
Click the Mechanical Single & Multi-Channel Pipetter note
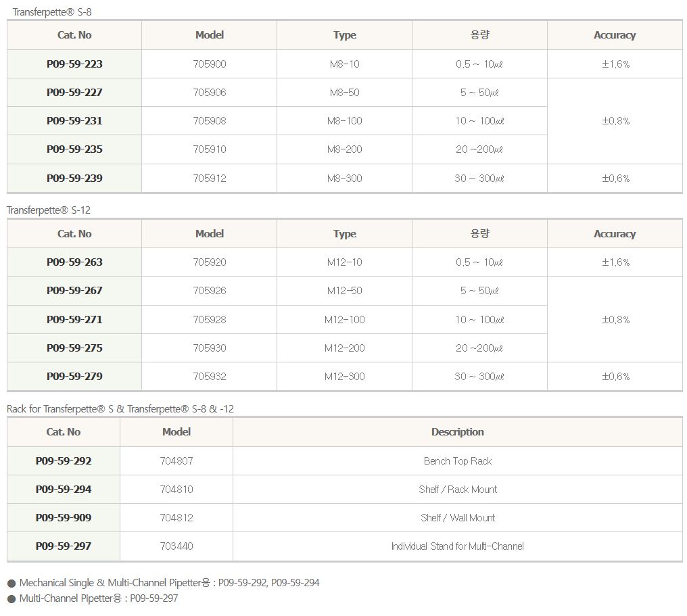coord(169,583)
